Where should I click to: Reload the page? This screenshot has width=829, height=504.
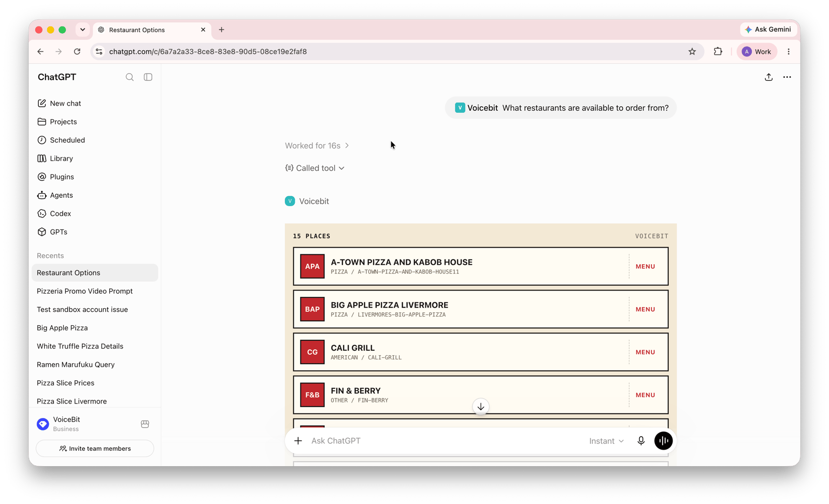(x=77, y=52)
